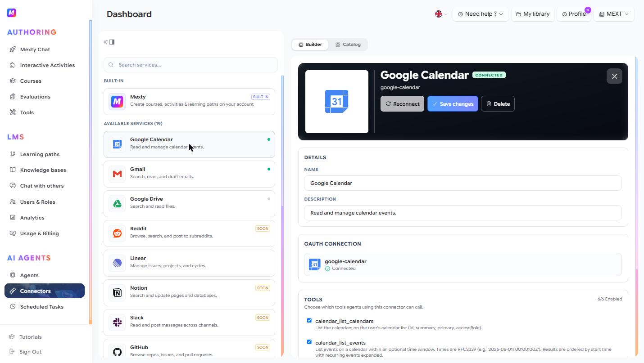Click Save changes button
This screenshot has height=363, width=644.
(x=453, y=104)
